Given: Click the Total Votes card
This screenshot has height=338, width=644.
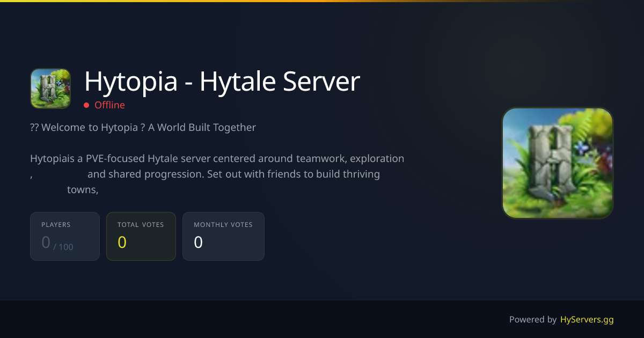Looking at the screenshot, I should point(141,236).
